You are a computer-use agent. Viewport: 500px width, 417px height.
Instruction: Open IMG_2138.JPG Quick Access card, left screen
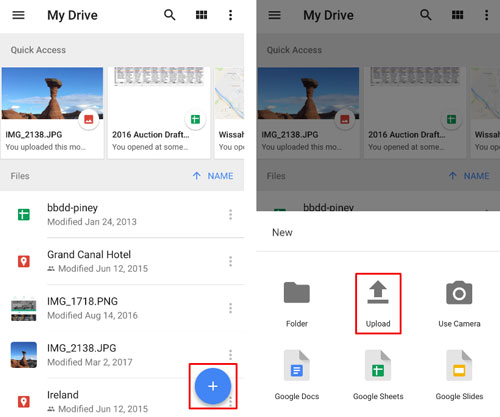coord(52,113)
